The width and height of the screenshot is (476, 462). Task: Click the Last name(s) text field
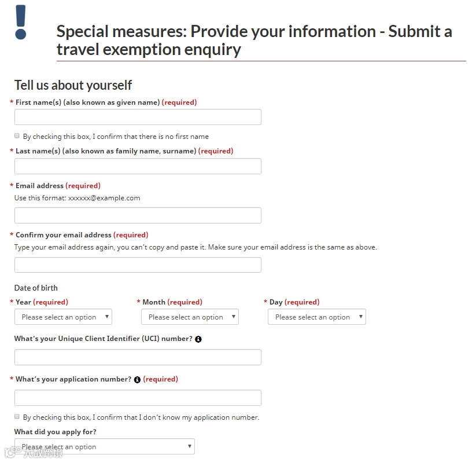tap(138, 166)
